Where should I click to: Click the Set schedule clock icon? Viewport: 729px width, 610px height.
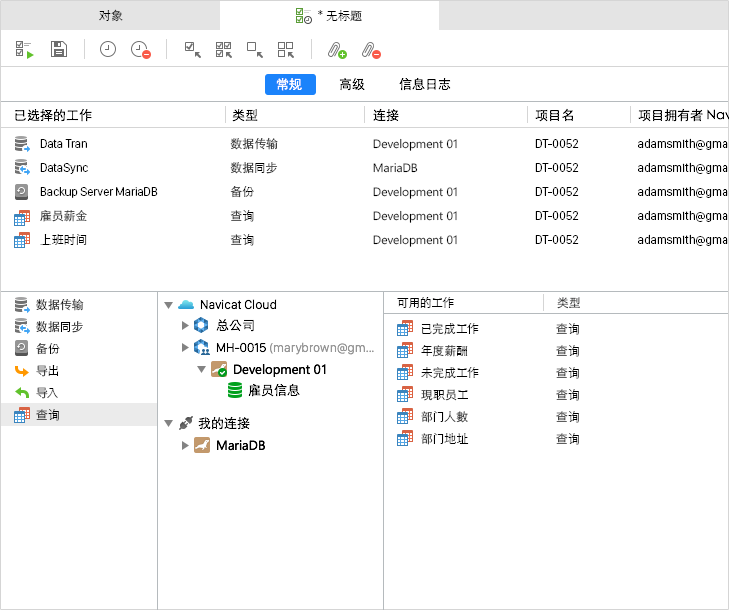[x=108, y=49]
